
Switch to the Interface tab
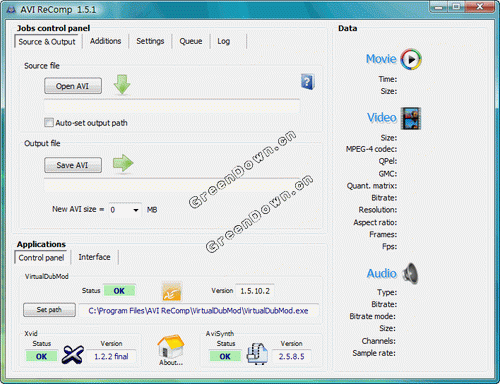pos(94,257)
